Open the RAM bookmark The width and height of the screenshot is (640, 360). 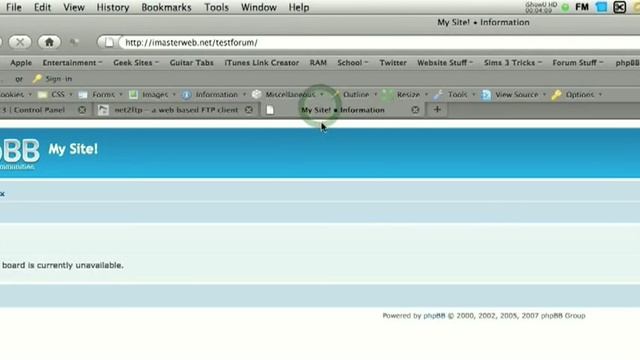(x=318, y=63)
